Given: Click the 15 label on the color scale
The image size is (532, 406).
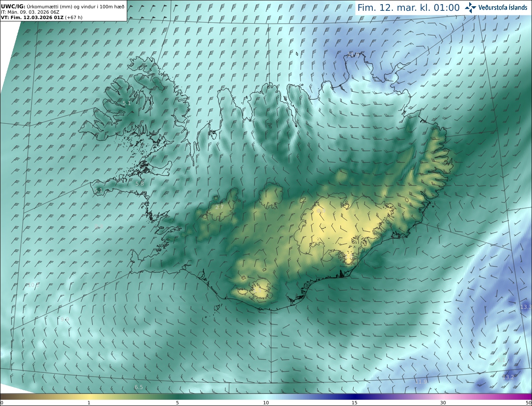Looking at the screenshot, I should coord(355,403).
